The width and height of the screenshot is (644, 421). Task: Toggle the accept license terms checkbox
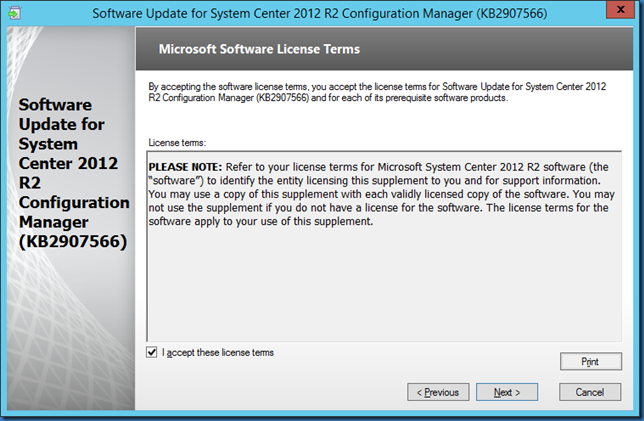pos(152,352)
